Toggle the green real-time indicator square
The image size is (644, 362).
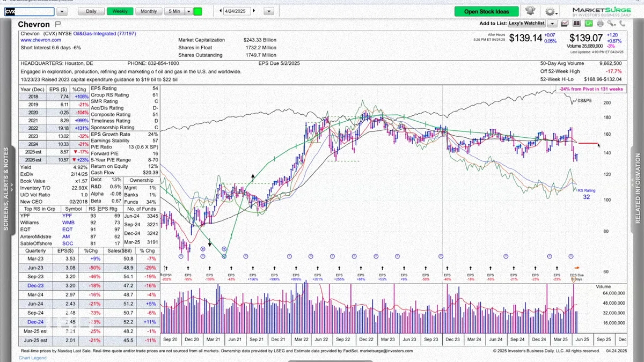pyautogui.click(x=197, y=11)
